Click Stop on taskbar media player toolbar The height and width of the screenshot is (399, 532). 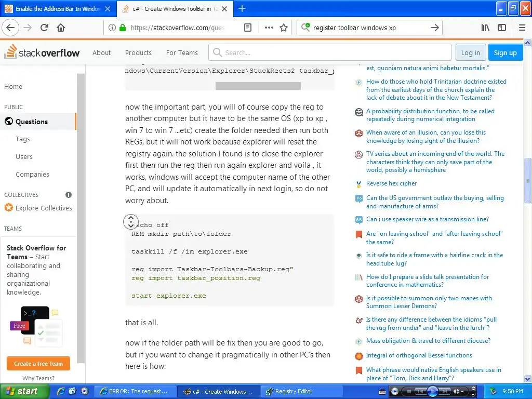coord(409,392)
